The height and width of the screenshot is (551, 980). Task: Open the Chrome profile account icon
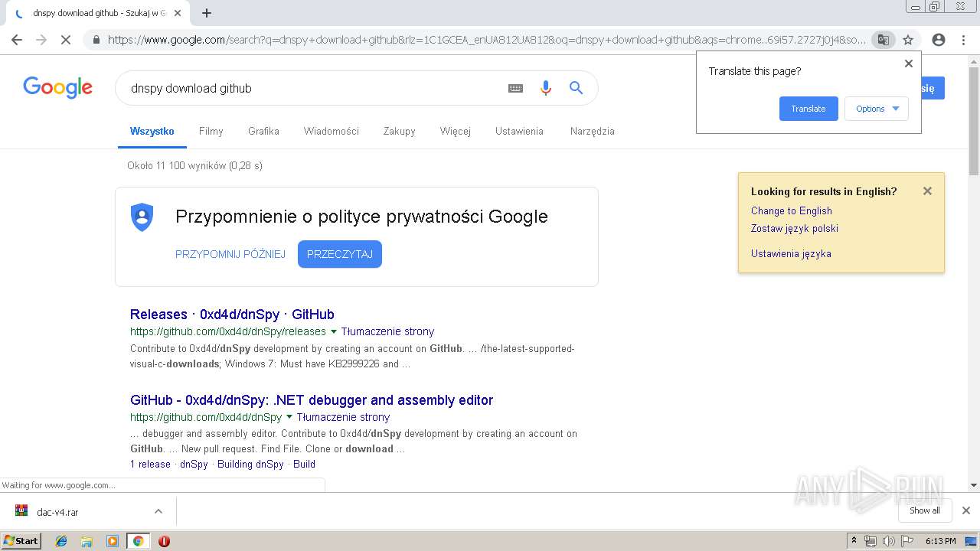pyautogui.click(x=939, y=40)
